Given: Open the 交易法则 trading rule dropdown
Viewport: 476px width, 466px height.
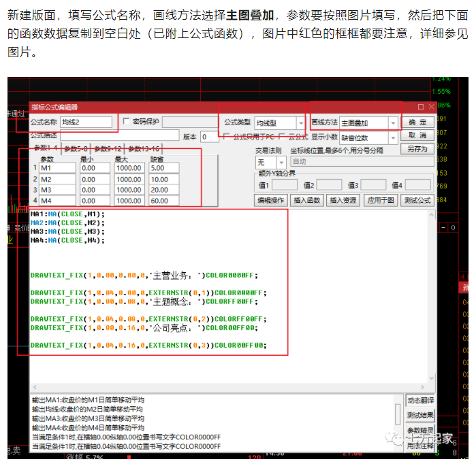Looking at the screenshot, I should click(x=281, y=163).
